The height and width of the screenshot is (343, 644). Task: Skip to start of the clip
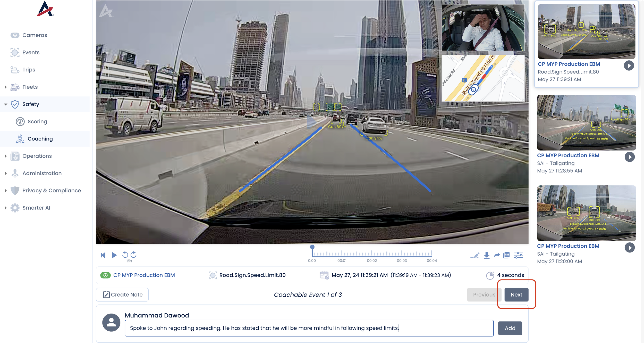pyautogui.click(x=103, y=255)
